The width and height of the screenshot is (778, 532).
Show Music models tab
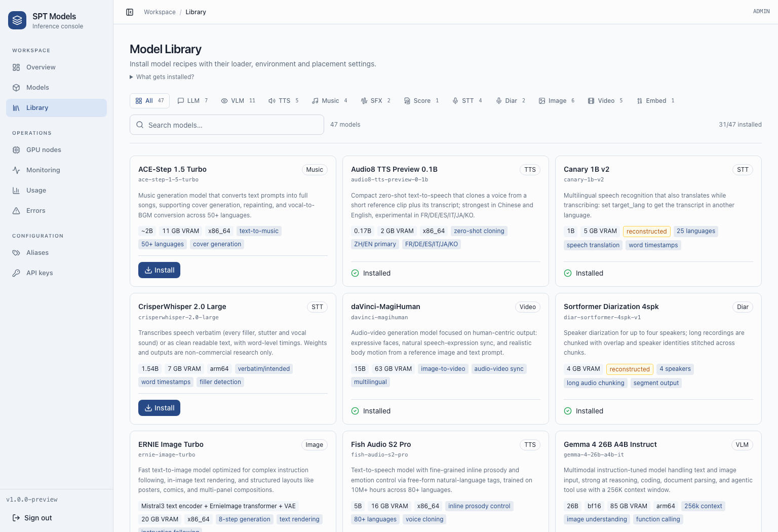pos(330,101)
